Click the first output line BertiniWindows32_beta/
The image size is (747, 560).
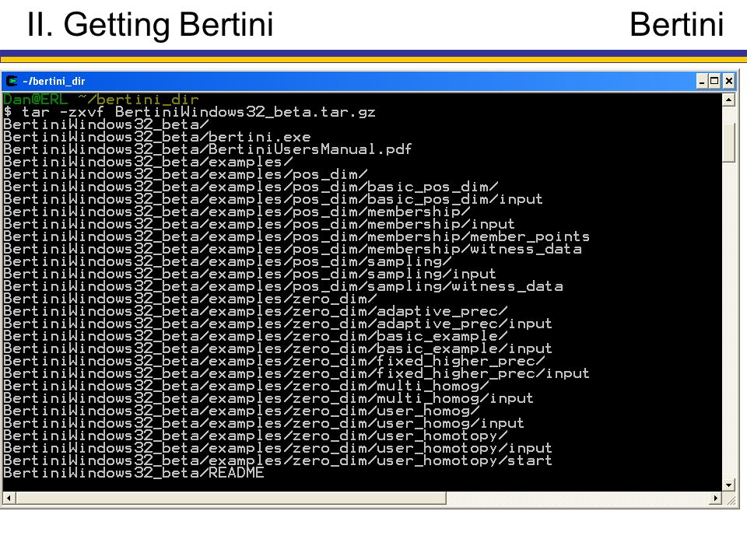pos(106,124)
